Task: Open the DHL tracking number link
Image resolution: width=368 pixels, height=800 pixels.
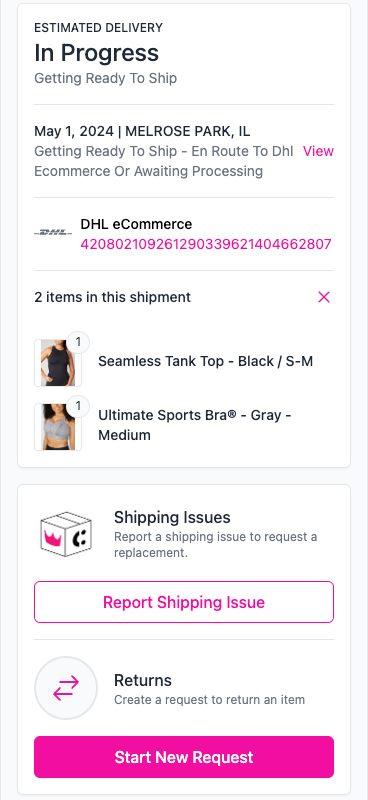Action: pos(206,244)
